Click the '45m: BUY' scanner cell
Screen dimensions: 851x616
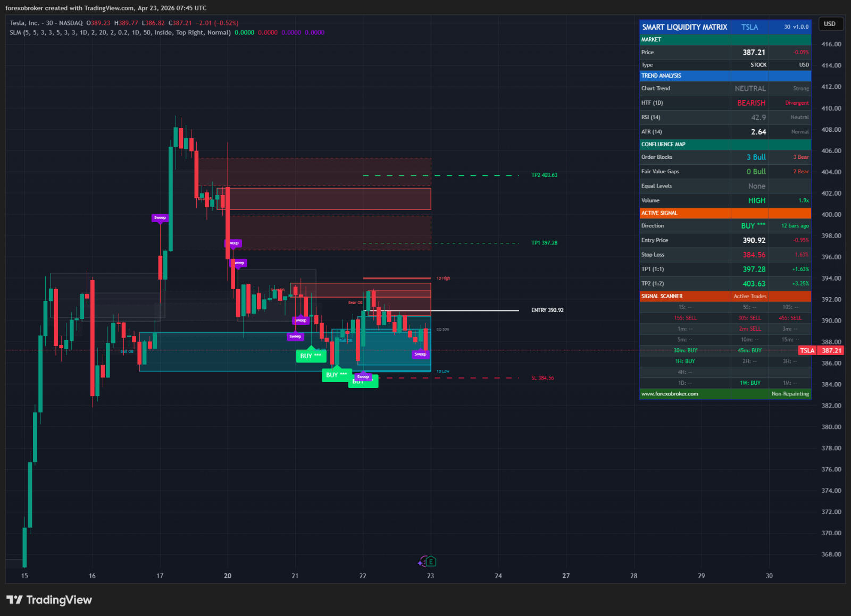(x=749, y=350)
